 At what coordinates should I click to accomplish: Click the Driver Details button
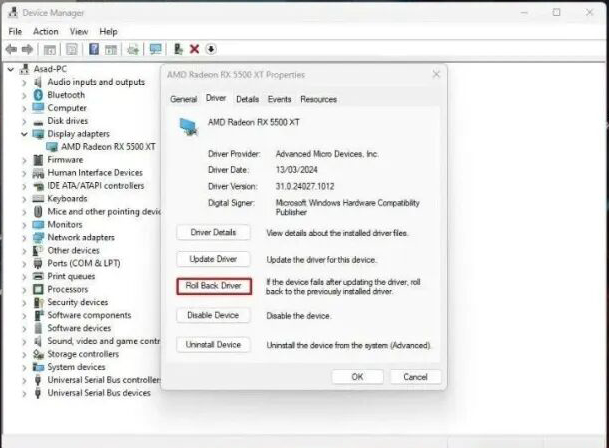213,233
